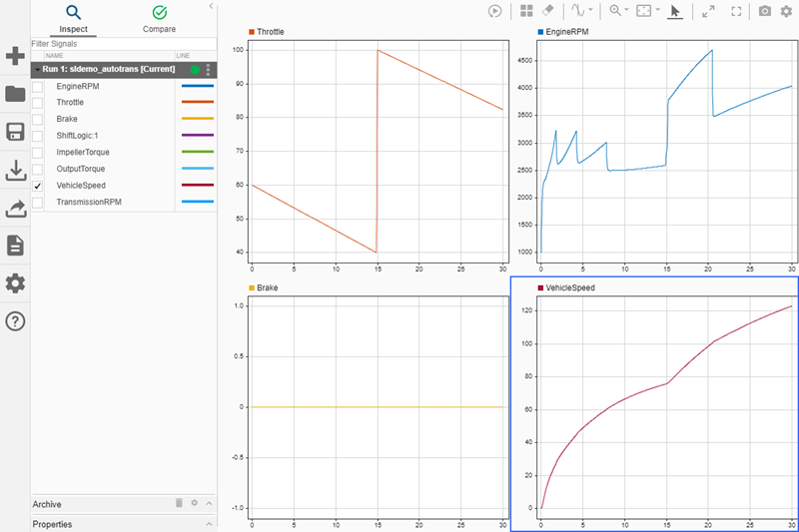Open visualization settings gear at top right
Image resolution: width=799 pixels, height=532 pixels.
click(786, 11)
